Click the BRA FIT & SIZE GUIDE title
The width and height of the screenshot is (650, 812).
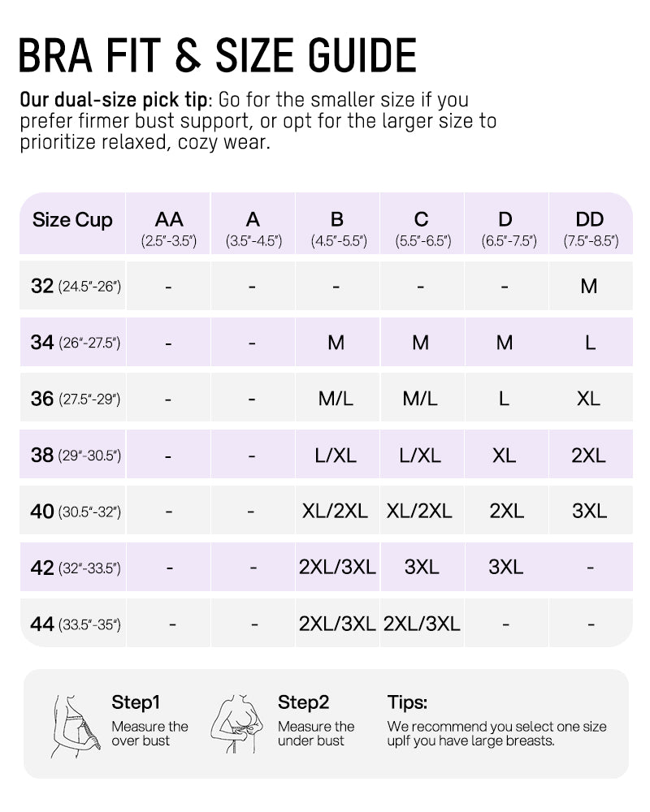pos(218,55)
